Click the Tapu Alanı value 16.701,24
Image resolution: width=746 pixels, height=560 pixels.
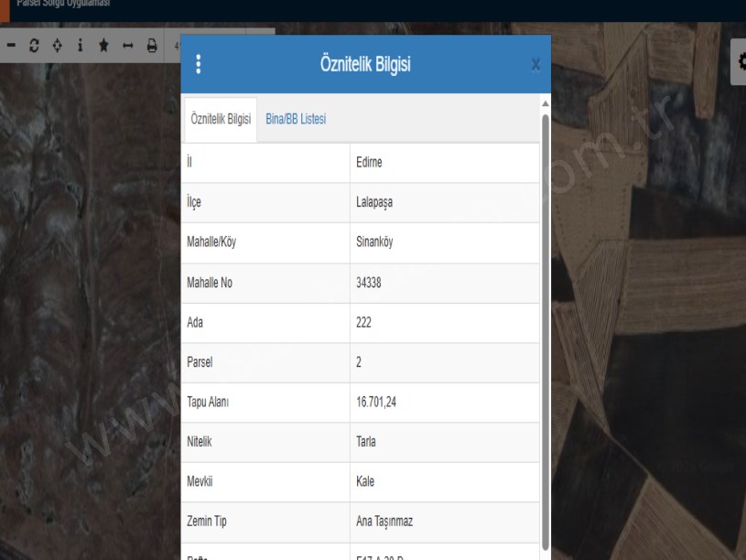point(375,402)
